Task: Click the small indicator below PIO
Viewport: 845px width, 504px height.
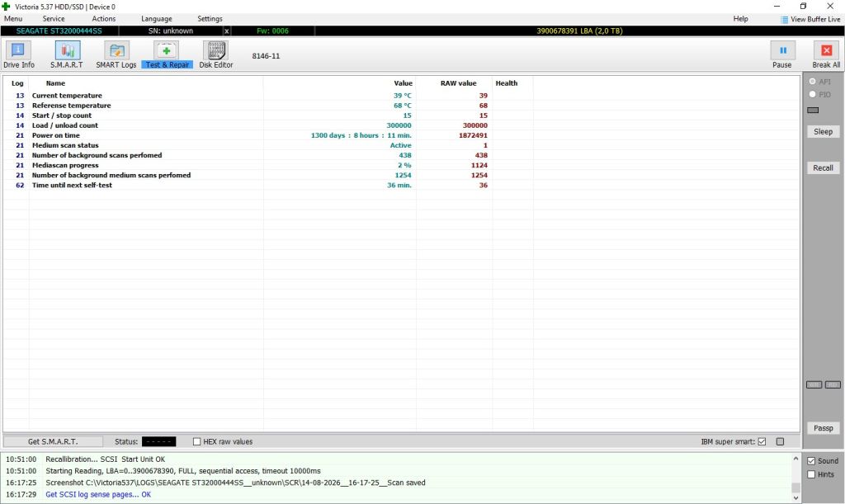Action: (x=813, y=111)
